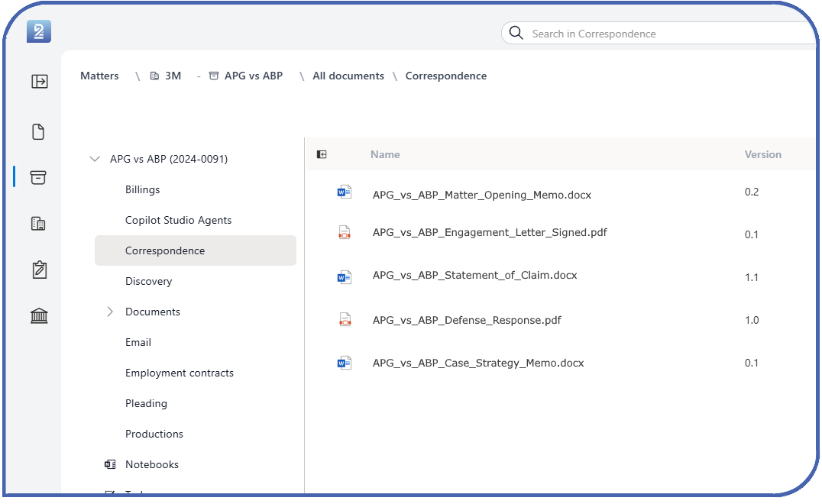Screen dimensions: 822x504
Task: Open Notebooks in the tree
Action: click(x=152, y=464)
